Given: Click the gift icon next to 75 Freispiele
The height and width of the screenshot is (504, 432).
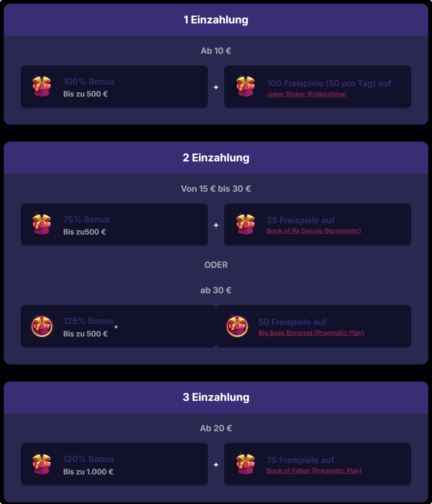Looking at the screenshot, I should pos(246,464).
